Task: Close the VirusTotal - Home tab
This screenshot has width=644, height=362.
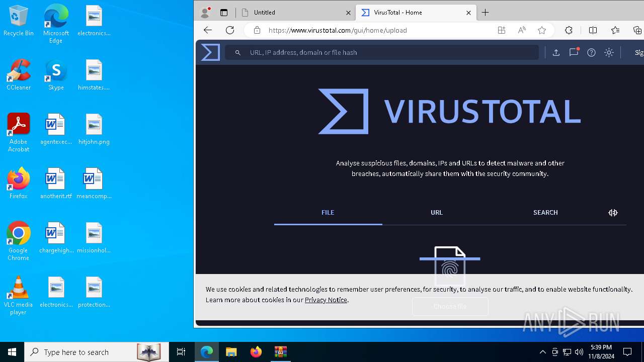Action: tap(468, 13)
